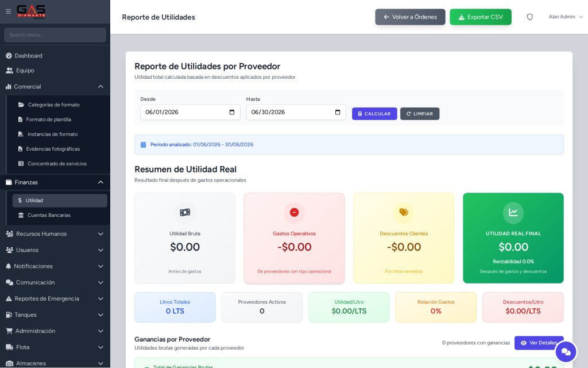Click the Recursos Humanos people icon
The width and height of the screenshot is (588, 368).
[9, 233]
